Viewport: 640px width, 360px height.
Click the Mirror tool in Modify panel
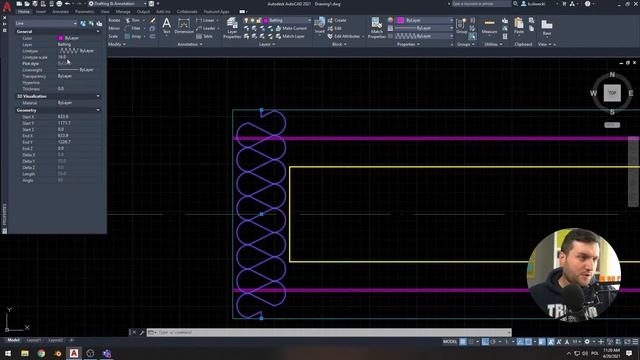[114, 28]
